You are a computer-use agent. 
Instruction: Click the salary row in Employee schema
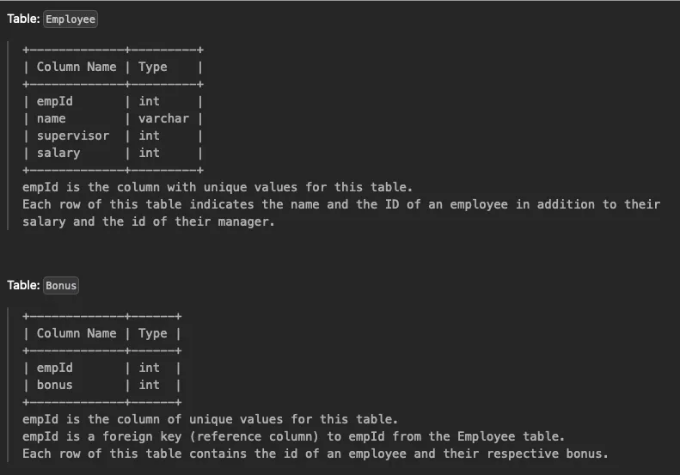click(113, 153)
